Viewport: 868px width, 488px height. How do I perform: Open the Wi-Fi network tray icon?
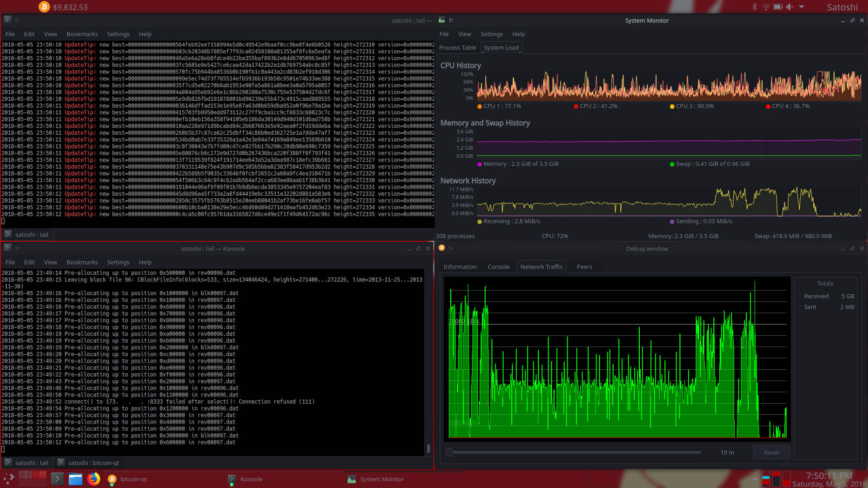pyautogui.click(x=766, y=7)
